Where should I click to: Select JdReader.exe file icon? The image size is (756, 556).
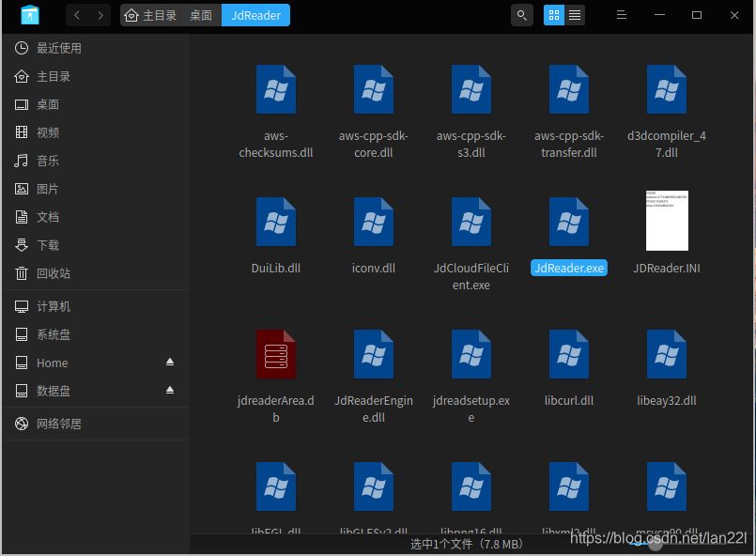[569, 222]
